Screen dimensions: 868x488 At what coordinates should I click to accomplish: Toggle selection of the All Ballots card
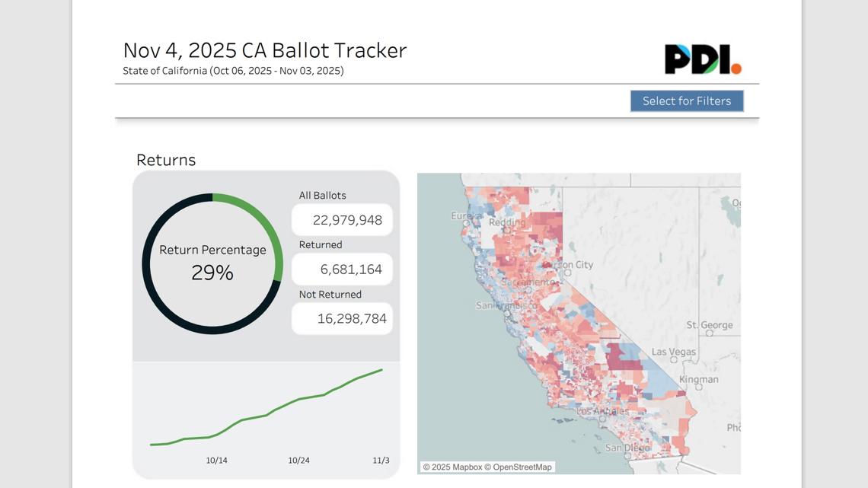point(342,219)
